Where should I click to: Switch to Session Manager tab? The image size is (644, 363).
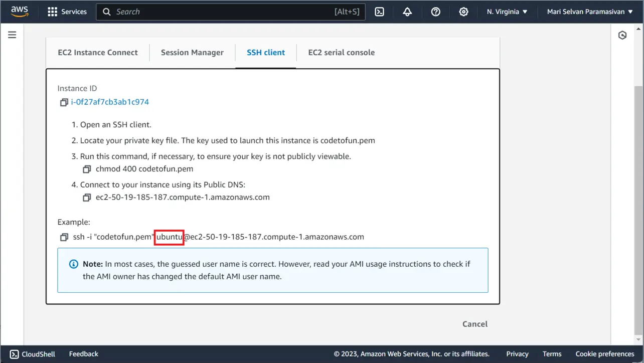[x=192, y=53]
